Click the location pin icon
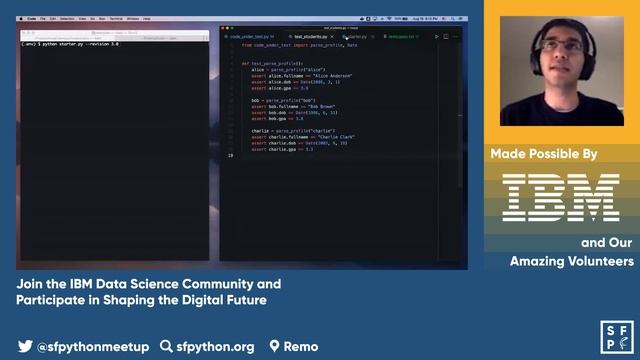This screenshot has height=360, width=640. [274, 346]
